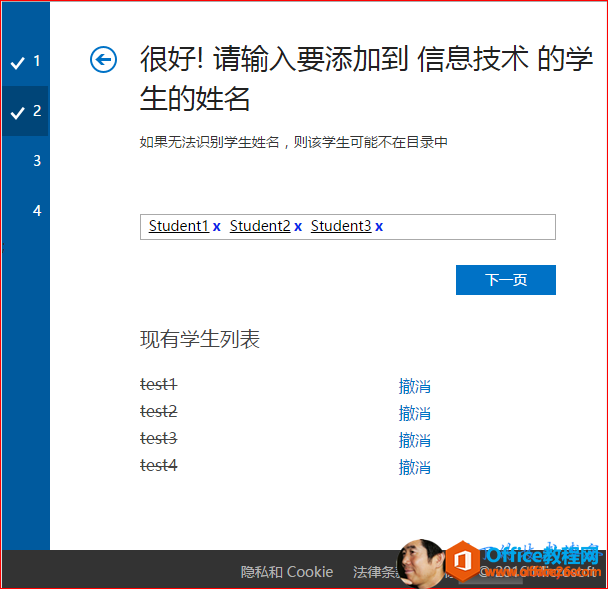Viewport: 608px width, 589px height.
Task: Click the struck-through test4 entry
Action: pos(159,465)
